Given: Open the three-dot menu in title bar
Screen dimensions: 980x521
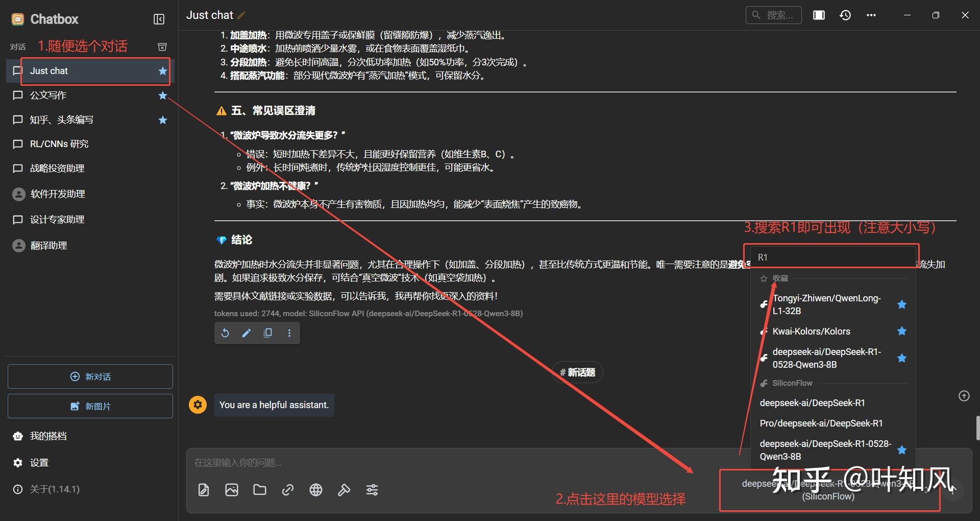Looking at the screenshot, I should pos(872,15).
